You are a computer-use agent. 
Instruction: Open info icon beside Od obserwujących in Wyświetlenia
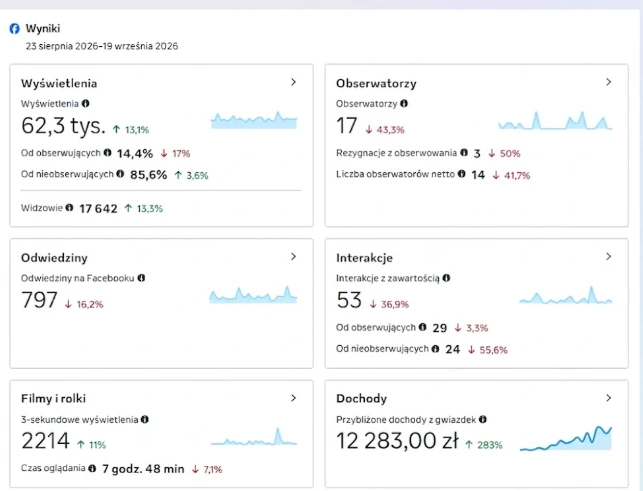point(107,153)
